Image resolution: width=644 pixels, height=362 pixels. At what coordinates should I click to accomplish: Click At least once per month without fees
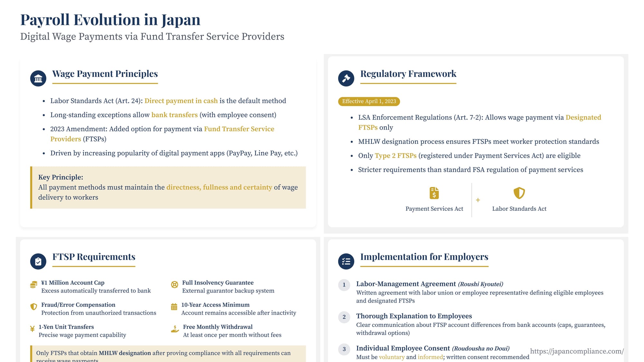(x=232, y=335)
